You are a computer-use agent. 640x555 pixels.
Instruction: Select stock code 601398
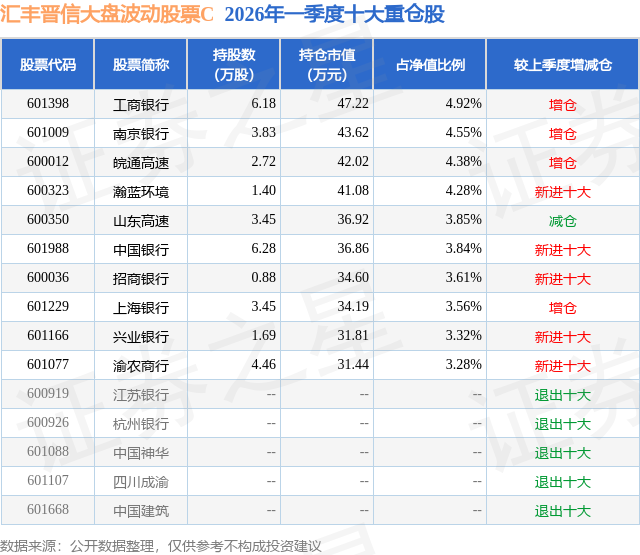click(48, 103)
